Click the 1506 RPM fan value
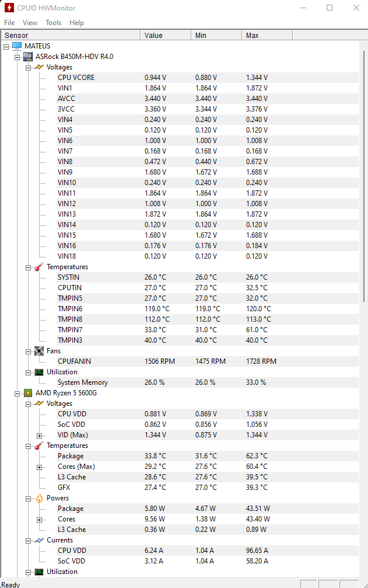Viewport: 368px width, 588px height. pyautogui.click(x=160, y=361)
